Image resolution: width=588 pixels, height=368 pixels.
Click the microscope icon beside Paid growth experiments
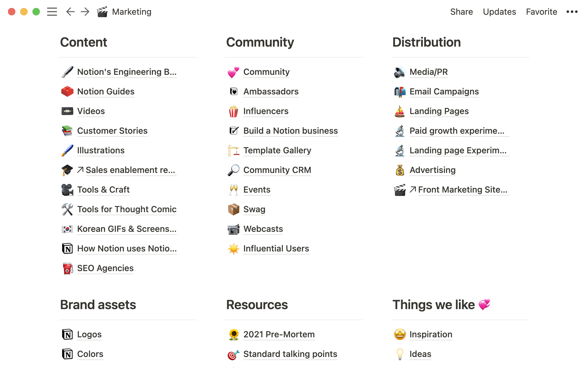(400, 131)
